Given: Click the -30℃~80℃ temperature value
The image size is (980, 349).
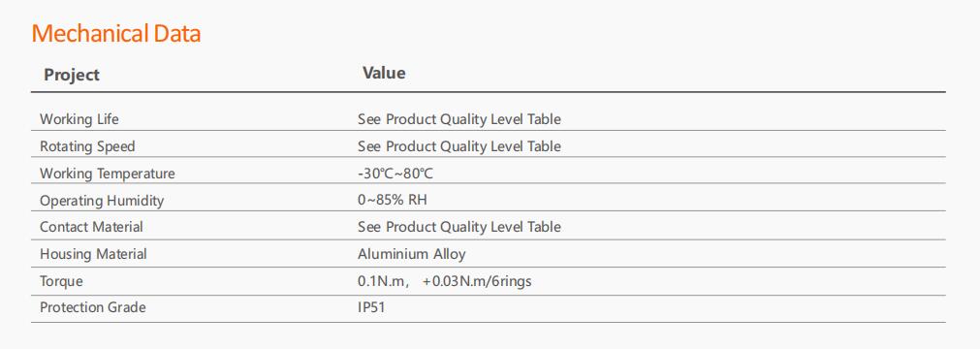Looking at the screenshot, I should [x=395, y=174].
